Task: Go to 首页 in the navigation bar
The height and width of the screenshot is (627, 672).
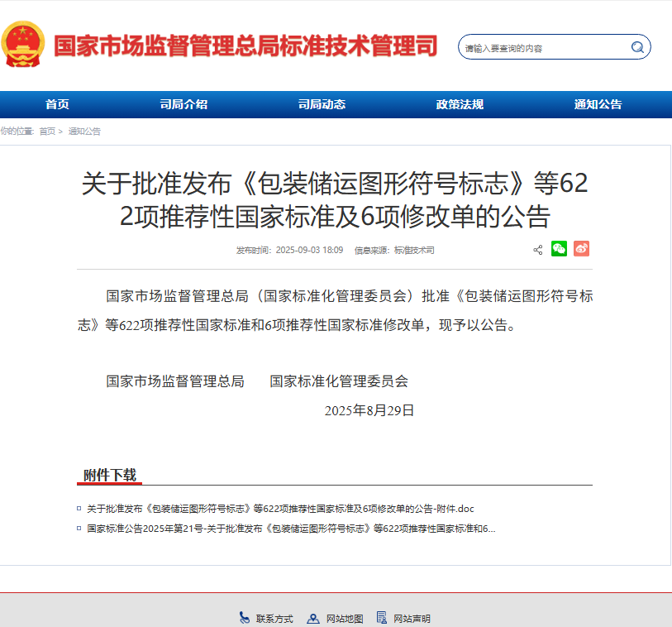Action: click(x=57, y=104)
